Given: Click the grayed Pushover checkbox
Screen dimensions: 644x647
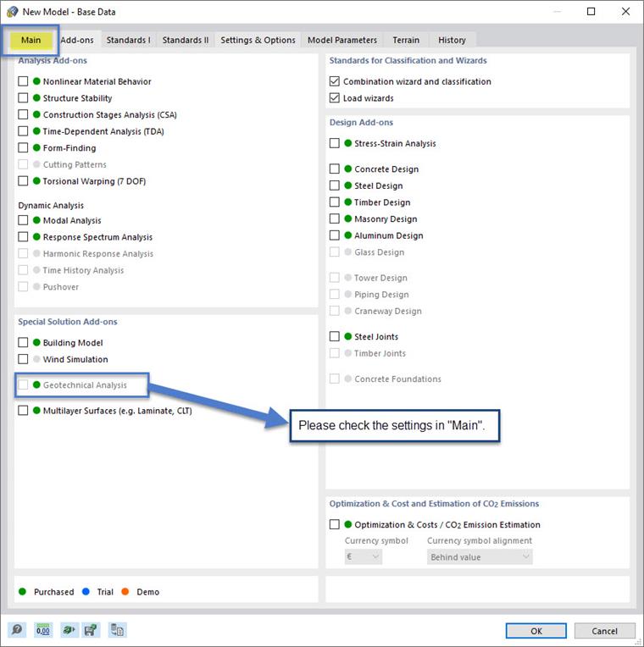Looking at the screenshot, I should 23,286.
